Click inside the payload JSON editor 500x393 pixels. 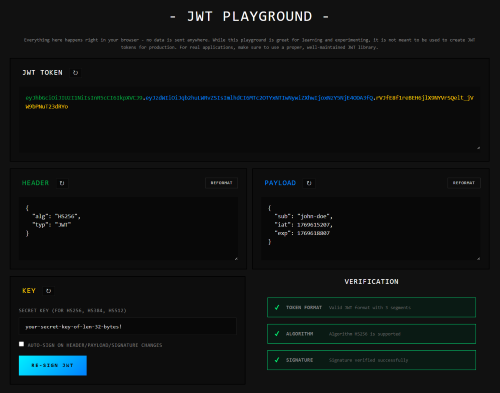coord(371,228)
